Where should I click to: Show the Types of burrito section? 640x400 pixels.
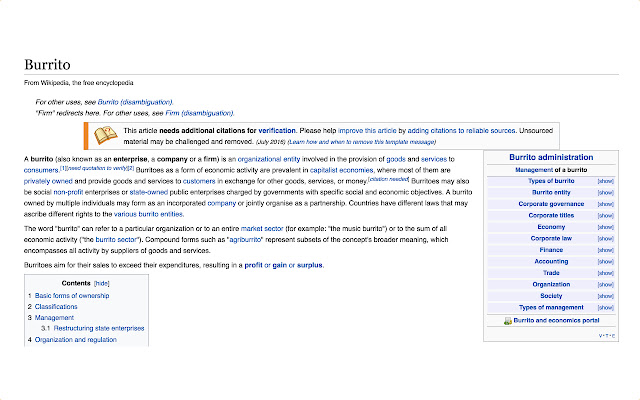pyautogui.click(x=605, y=181)
